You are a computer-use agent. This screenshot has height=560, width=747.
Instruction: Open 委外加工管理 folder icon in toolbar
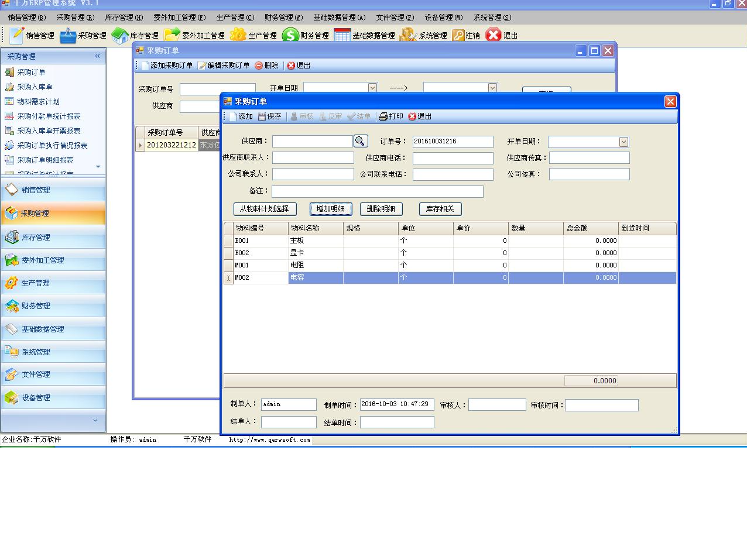172,35
